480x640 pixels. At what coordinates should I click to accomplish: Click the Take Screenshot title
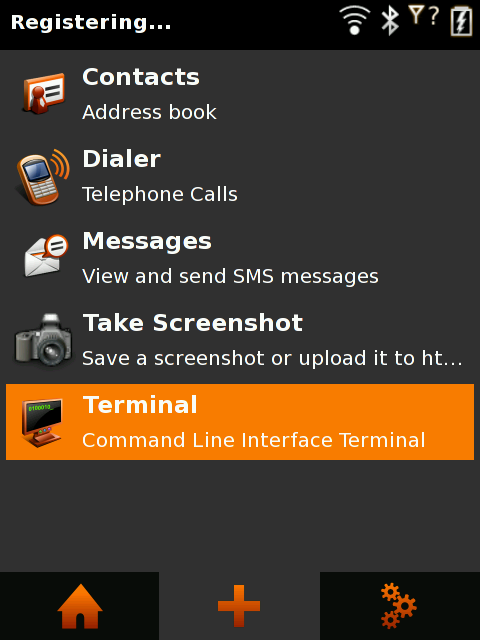pyautogui.click(x=193, y=323)
